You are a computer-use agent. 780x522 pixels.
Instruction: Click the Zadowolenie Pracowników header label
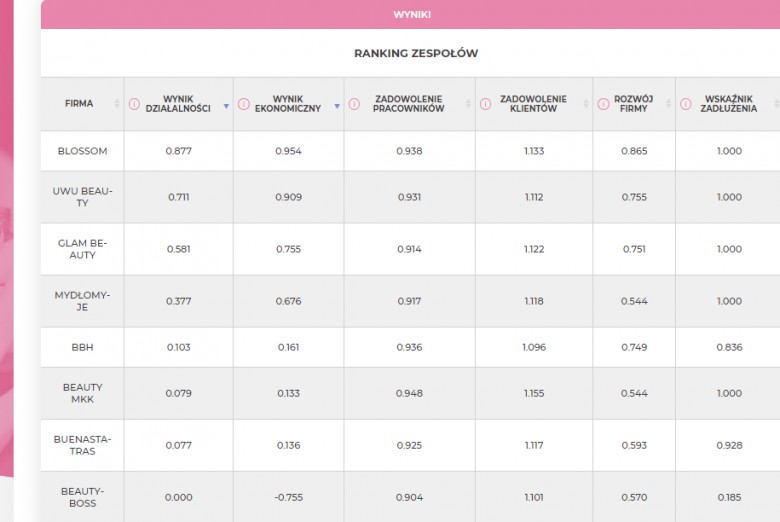tap(408, 104)
